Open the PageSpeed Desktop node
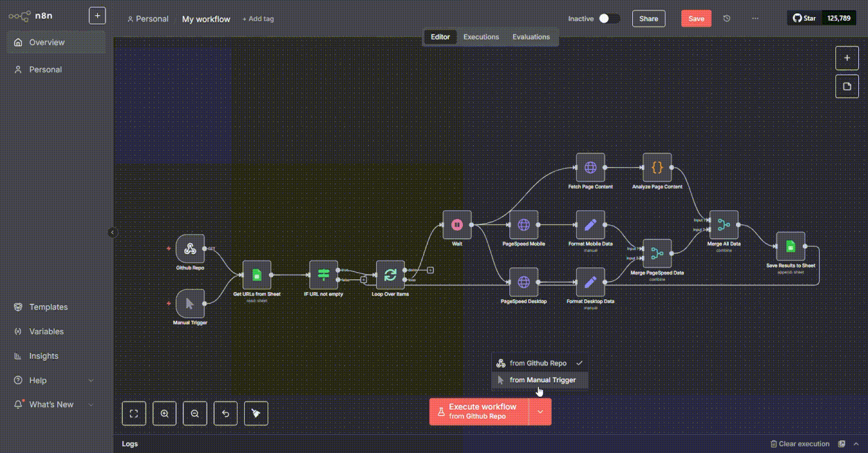 click(x=524, y=282)
